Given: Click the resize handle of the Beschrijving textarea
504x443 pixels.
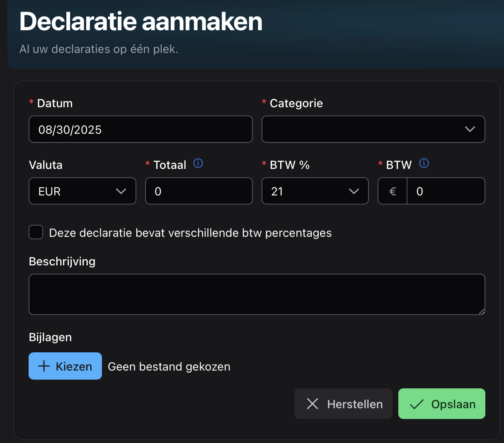Looking at the screenshot, I should click(481, 311).
